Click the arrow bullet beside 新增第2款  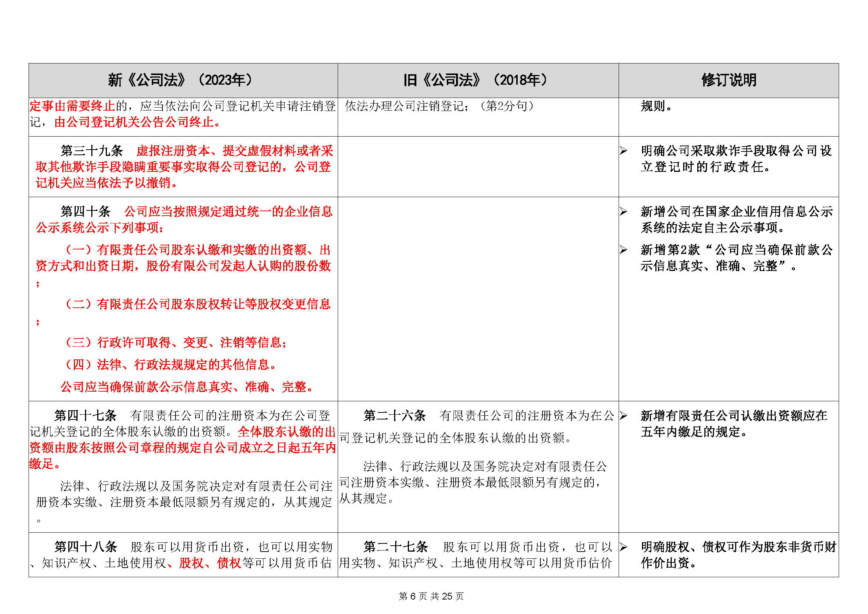pos(623,250)
